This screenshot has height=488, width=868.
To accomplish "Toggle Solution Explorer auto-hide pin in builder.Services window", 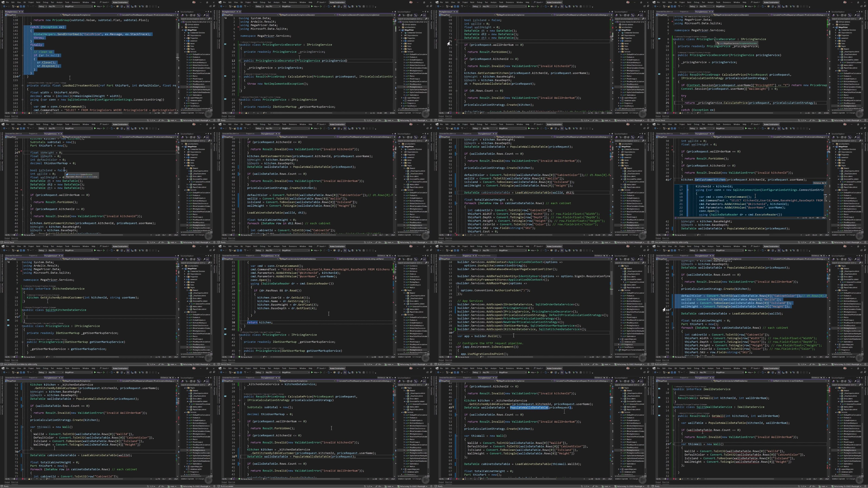I will click(642, 256).
